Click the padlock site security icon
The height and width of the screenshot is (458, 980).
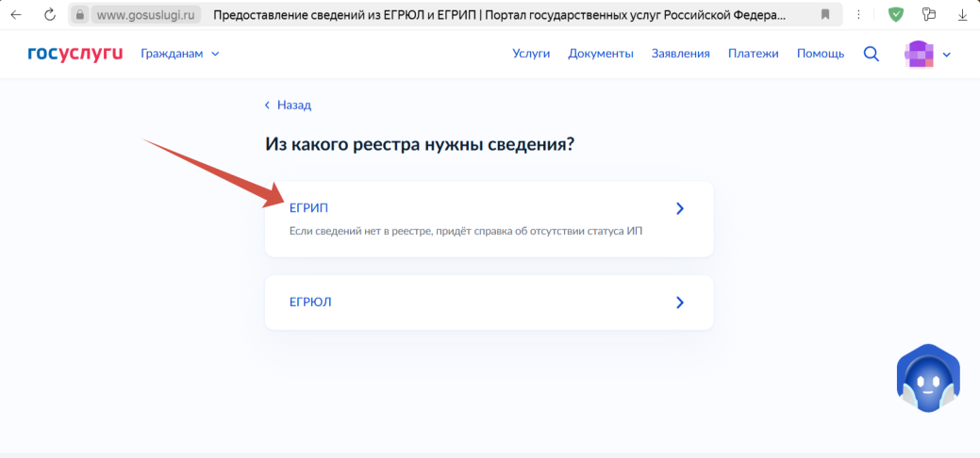(x=79, y=15)
